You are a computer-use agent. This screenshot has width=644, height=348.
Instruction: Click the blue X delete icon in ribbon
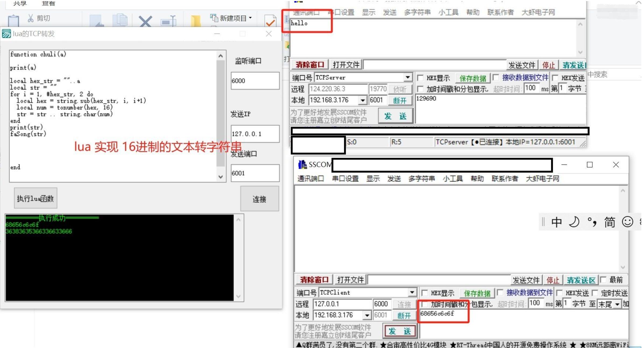pos(145,21)
